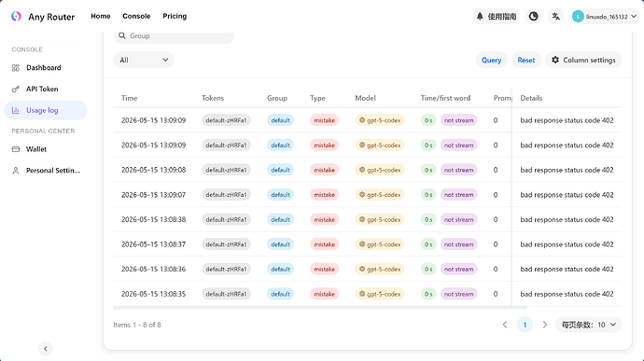Image resolution: width=644 pixels, height=361 pixels.
Task: Expand the linuxdo_165132 account menu
Action: [x=605, y=17]
